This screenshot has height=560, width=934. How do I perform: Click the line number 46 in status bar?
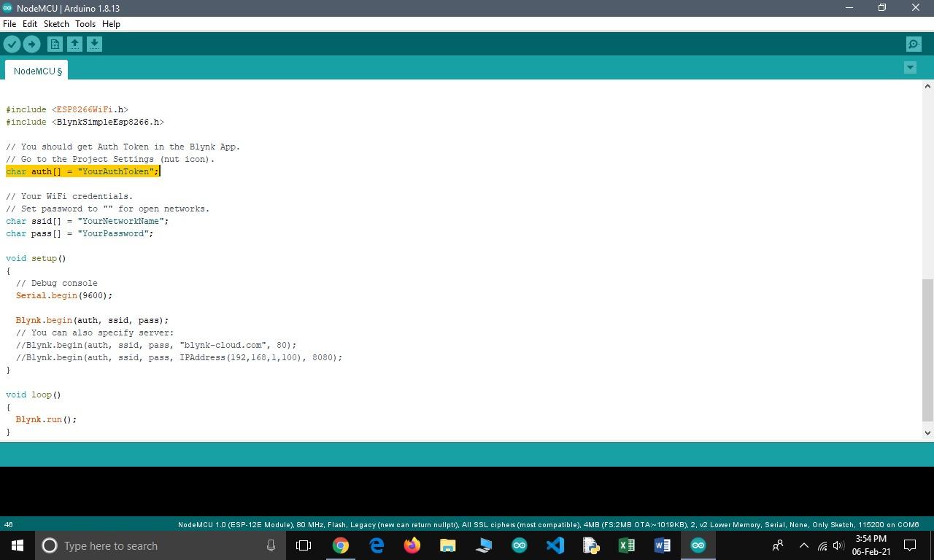9,524
